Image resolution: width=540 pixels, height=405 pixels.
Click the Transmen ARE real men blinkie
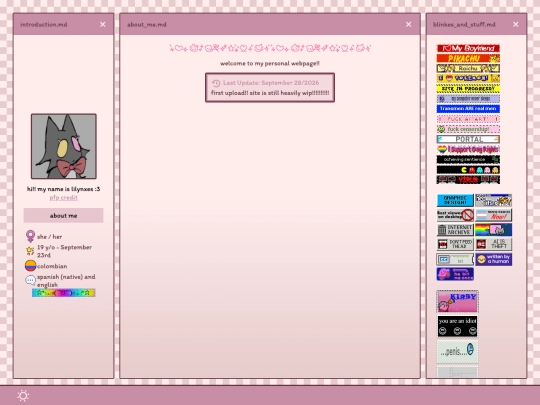tap(468, 109)
